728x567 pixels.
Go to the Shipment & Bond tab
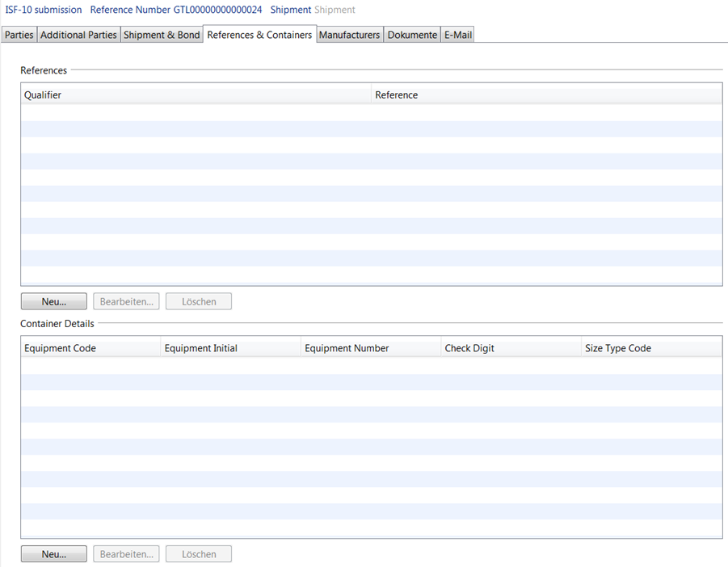162,35
